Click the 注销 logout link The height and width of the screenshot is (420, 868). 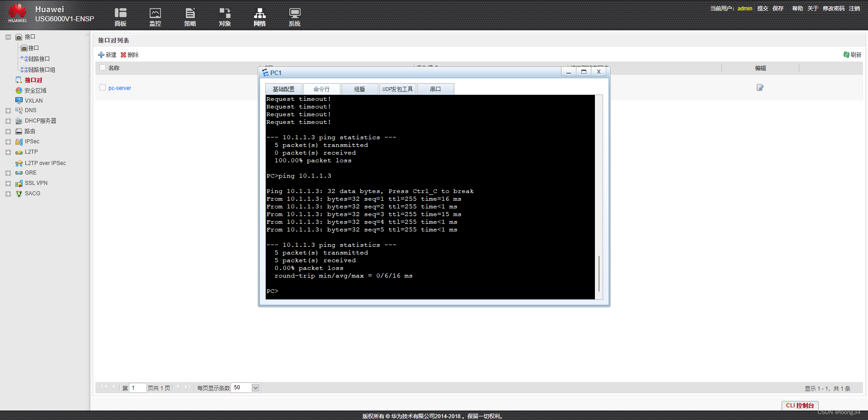pyautogui.click(x=854, y=9)
